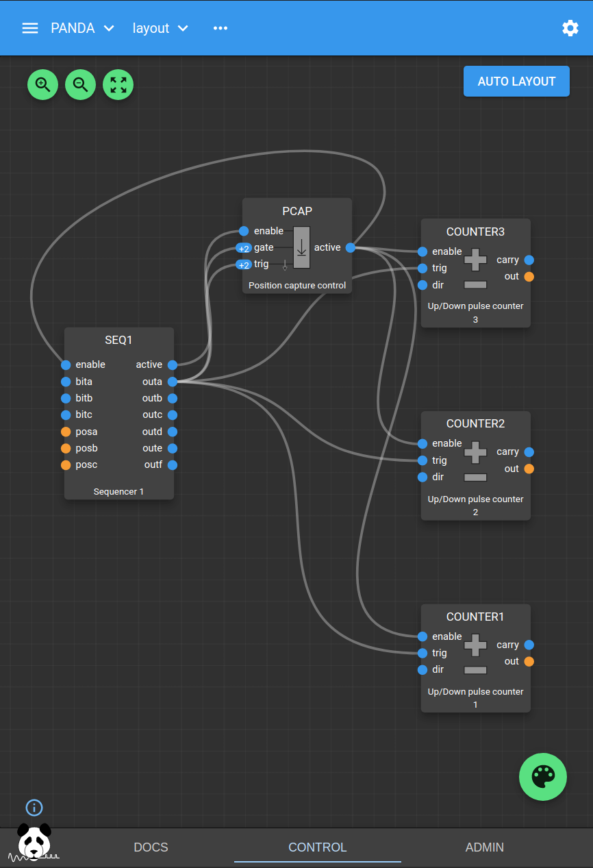Zoom out of the layout canvas
This screenshot has height=868, width=593.
[80, 85]
